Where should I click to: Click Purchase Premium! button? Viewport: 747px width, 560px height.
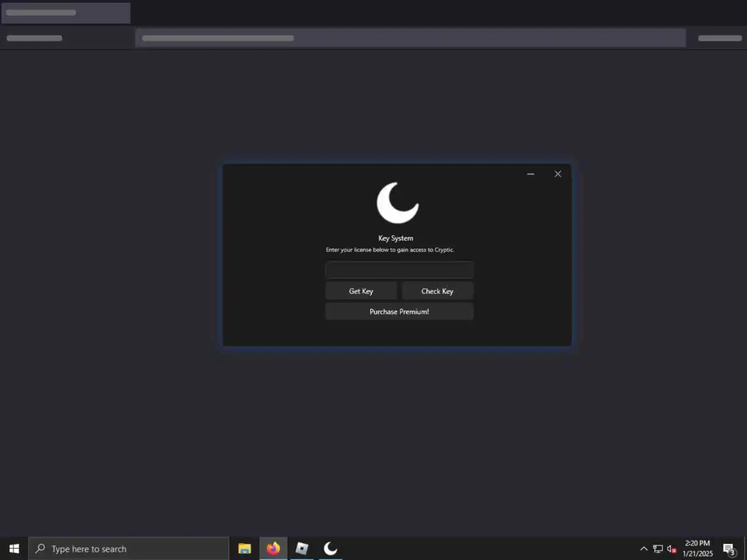[x=399, y=311]
